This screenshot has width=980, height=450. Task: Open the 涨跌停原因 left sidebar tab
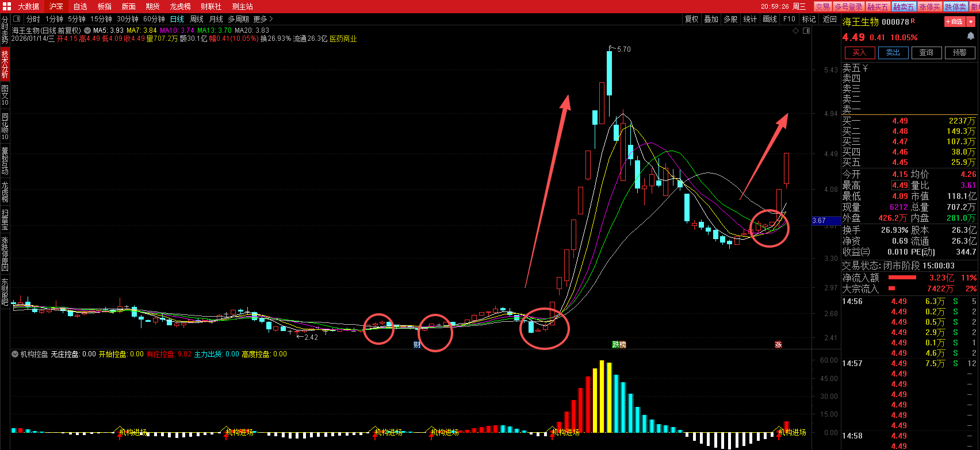coord(5,254)
